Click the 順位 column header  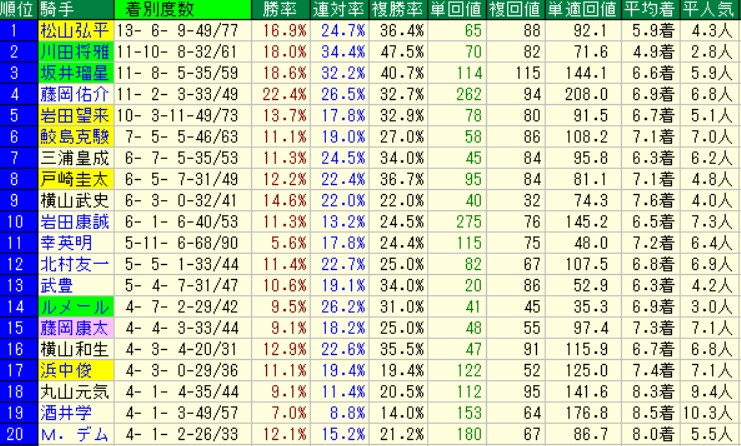click(18, 9)
